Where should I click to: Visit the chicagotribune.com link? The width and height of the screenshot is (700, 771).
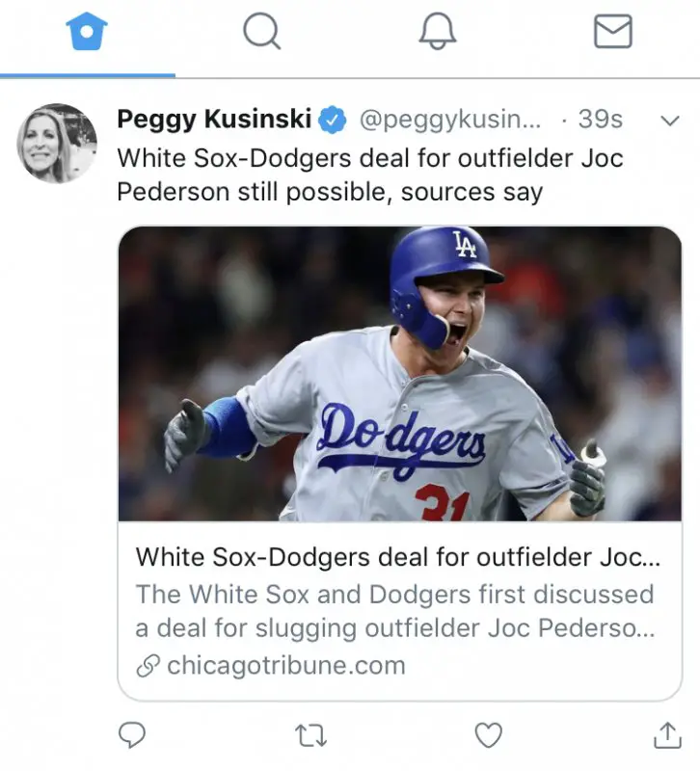pos(285,665)
